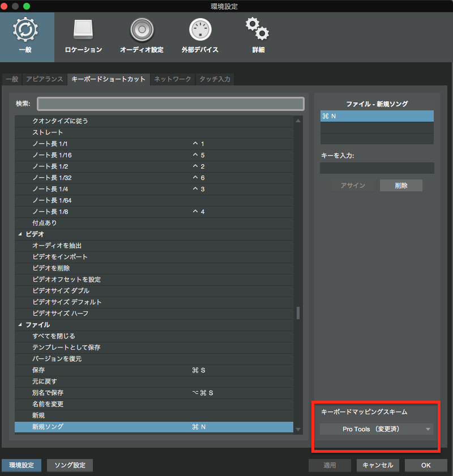Select the ⌘ N assigned shortcut entry

tap(377, 116)
